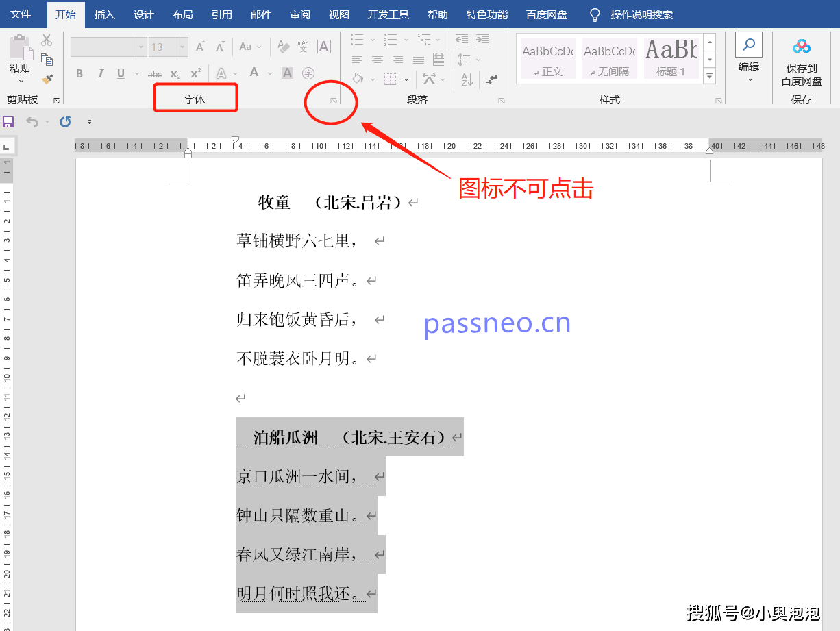Click Save to Baidu Netdisk cloud icon
This screenshot has height=631, width=840.
coord(802,47)
